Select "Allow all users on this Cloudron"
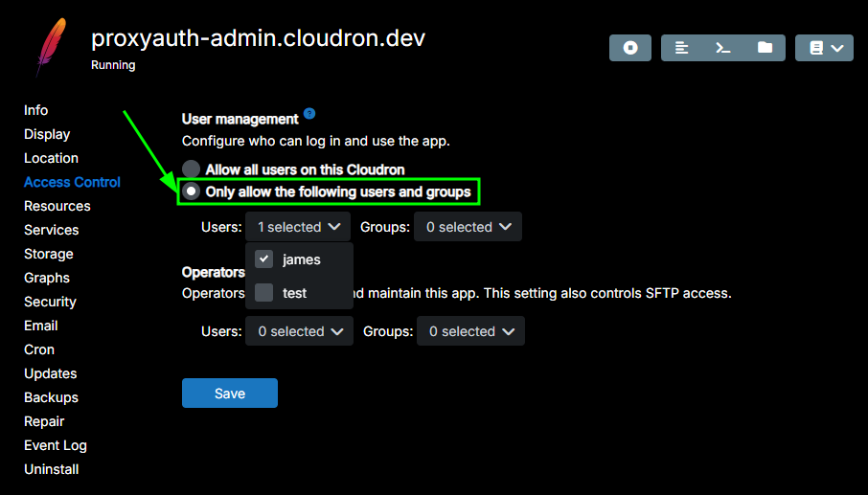This screenshot has height=495, width=868. (x=192, y=169)
